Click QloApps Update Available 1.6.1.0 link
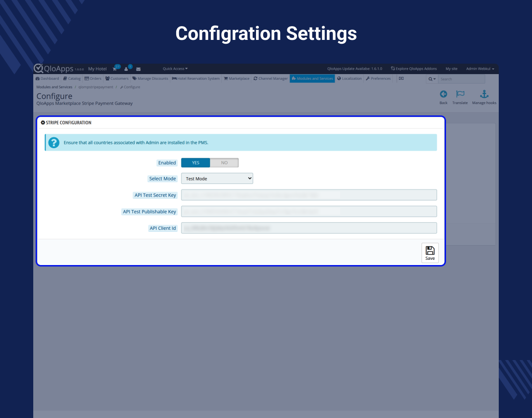The width and height of the screenshot is (532, 418). [354, 68]
